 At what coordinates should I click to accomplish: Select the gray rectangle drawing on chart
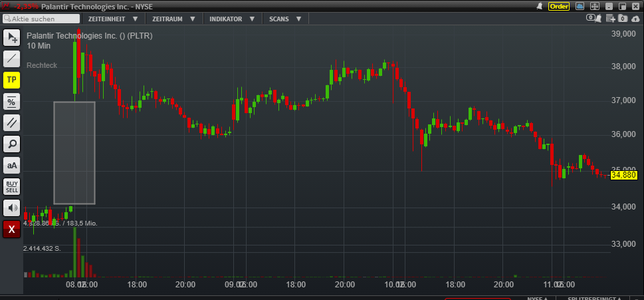(74, 153)
